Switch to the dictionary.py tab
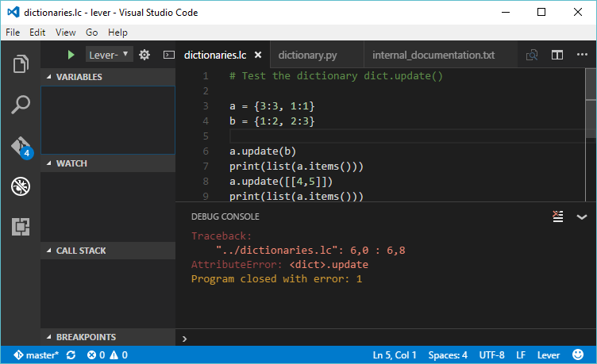Image resolution: width=597 pixels, height=364 pixels. point(310,56)
